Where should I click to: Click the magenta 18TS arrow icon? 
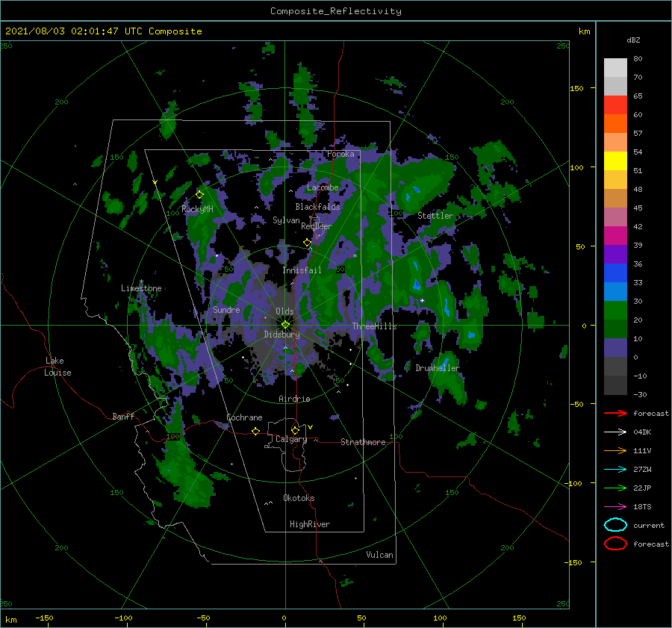(x=615, y=507)
